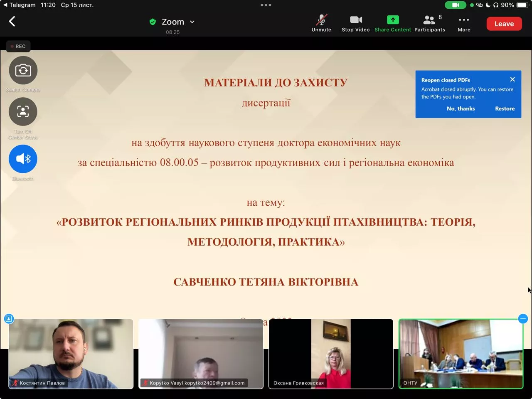Open the Participants list
Image resolution: width=532 pixels, height=399 pixels.
[x=429, y=23]
